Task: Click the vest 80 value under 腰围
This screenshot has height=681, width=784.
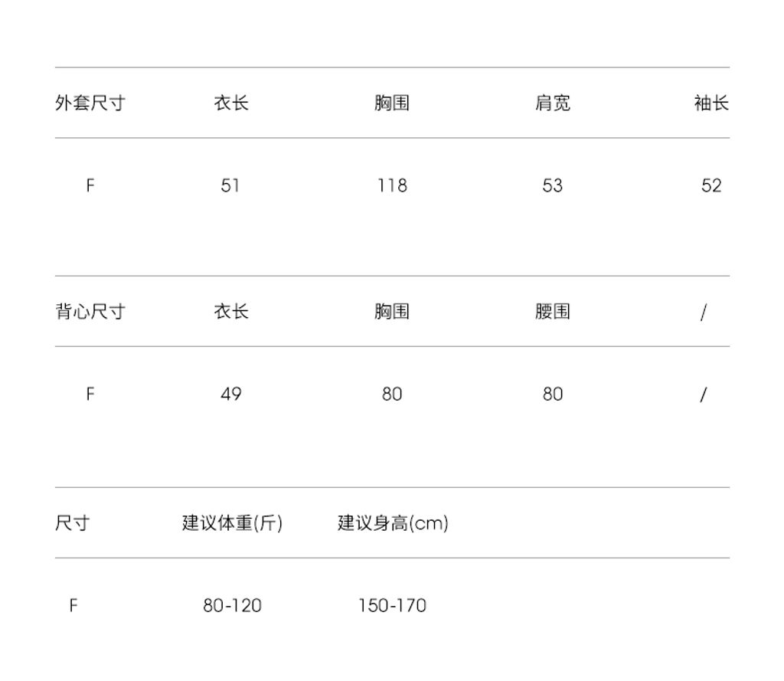Action: click(552, 394)
